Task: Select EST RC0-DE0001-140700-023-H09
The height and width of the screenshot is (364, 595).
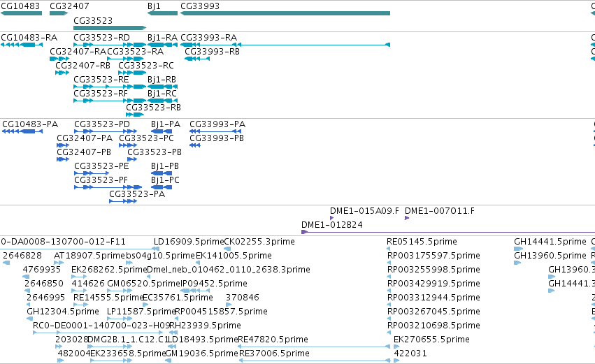Action: (x=101, y=326)
